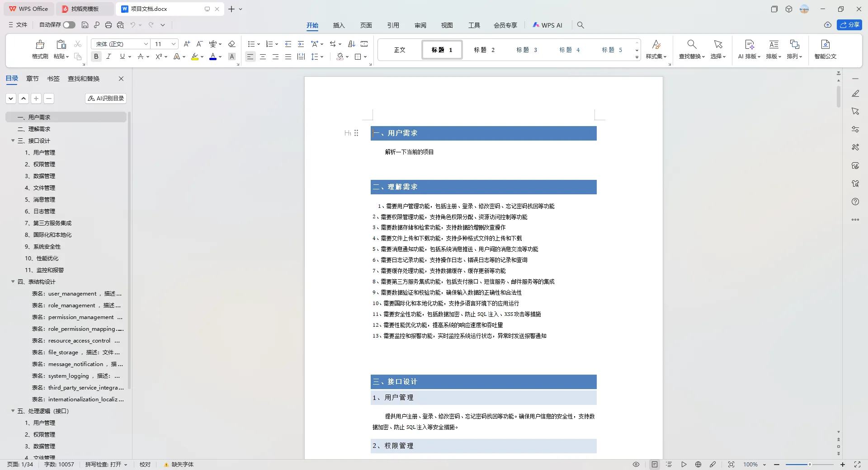Switch to 审阅 ribbon tab
Screen dimensions: 868x470
[420, 25]
